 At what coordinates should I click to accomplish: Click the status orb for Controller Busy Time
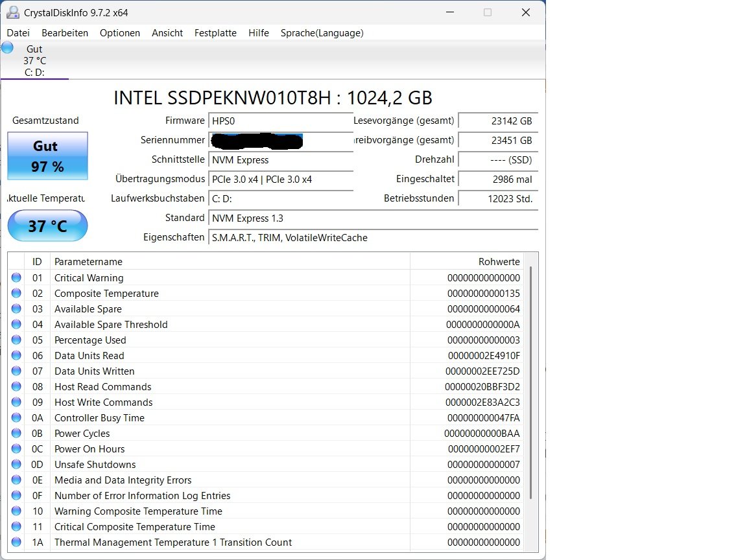[x=16, y=417]
